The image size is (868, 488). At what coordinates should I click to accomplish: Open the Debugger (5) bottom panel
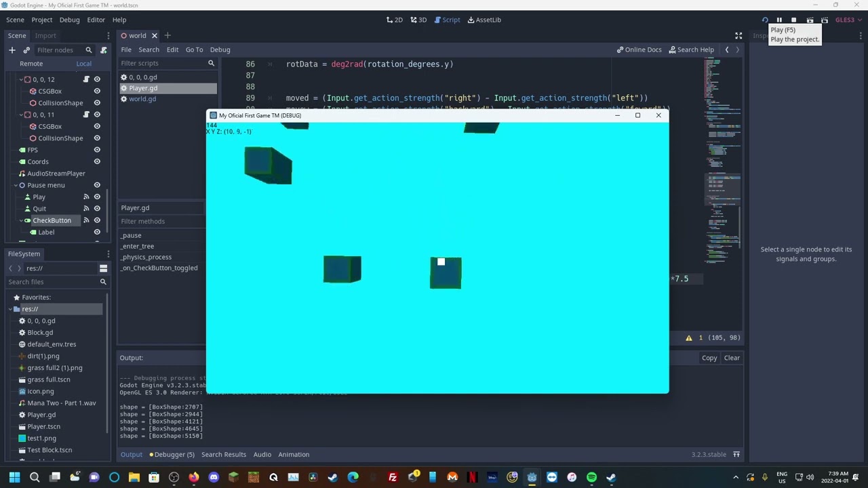click(x=172, y=455)
